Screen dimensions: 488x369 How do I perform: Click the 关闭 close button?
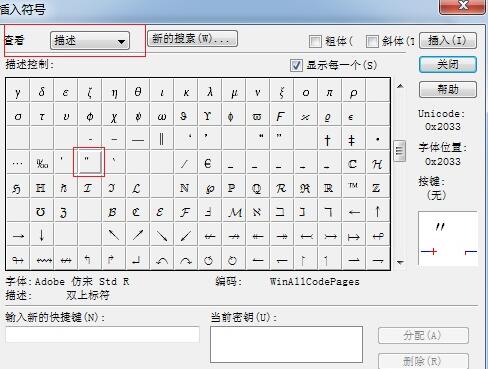[448, 64]
